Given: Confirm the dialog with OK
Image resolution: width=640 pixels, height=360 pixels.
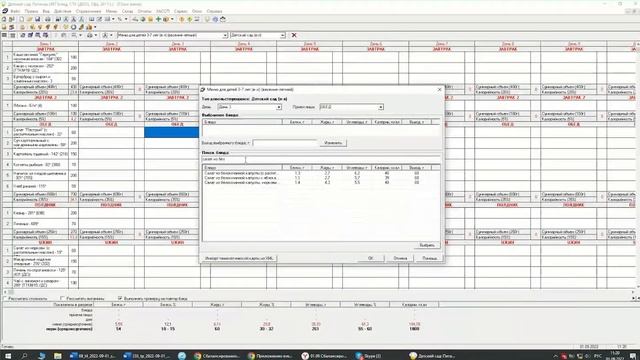Looking at the screenshot, I should point(370,258).
